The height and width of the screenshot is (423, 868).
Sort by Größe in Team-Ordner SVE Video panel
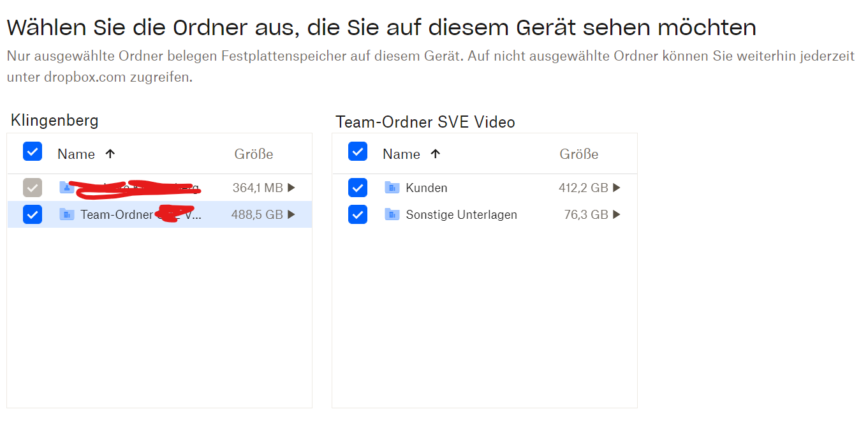pyautogui.click(x=579, y=154)
